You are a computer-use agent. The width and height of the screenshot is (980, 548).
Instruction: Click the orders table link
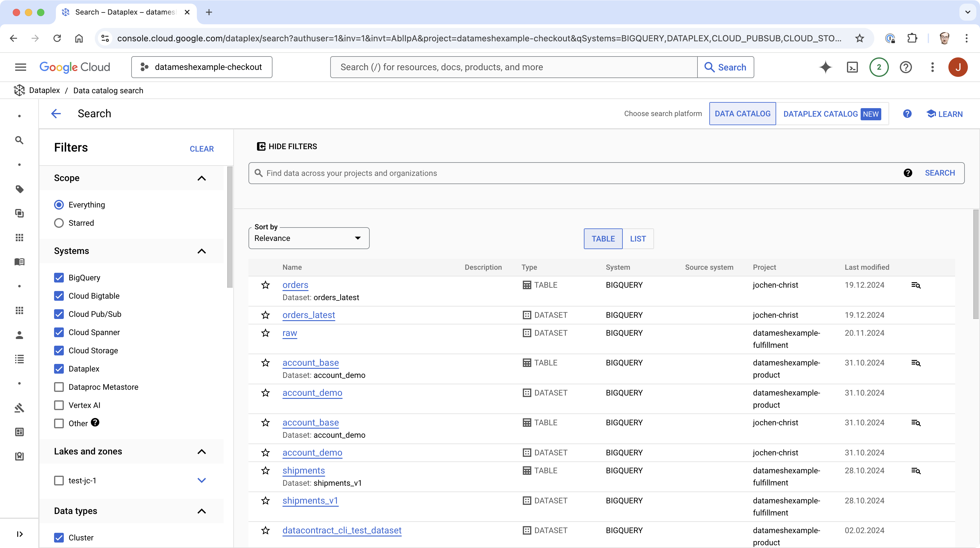pyautogui.click(x=295, y=285)
